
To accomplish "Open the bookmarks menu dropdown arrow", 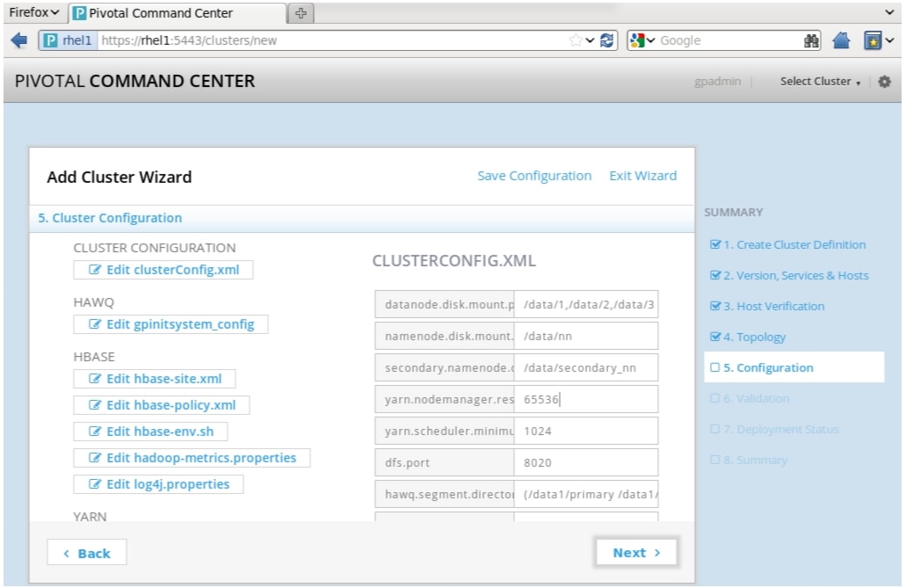I will pos(890,40).
